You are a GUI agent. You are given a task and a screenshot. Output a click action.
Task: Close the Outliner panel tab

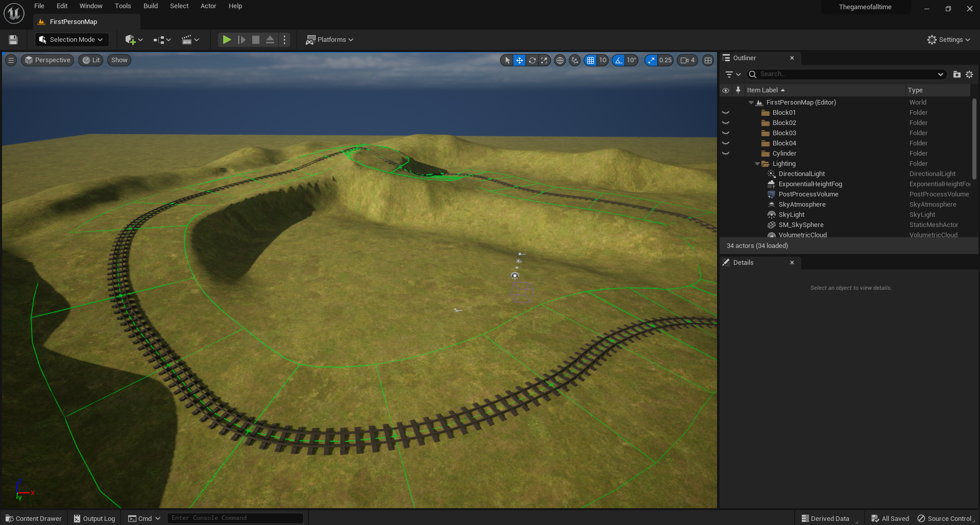(792, 58)
